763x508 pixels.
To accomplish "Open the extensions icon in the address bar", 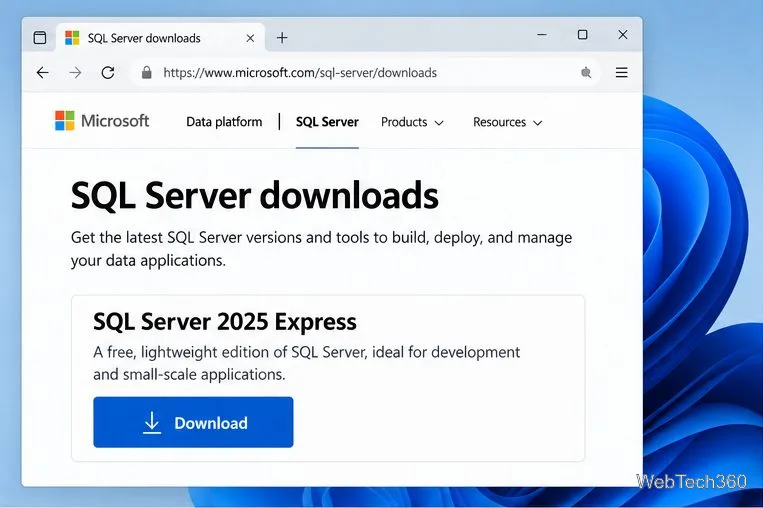I will [x=586, y=73].
